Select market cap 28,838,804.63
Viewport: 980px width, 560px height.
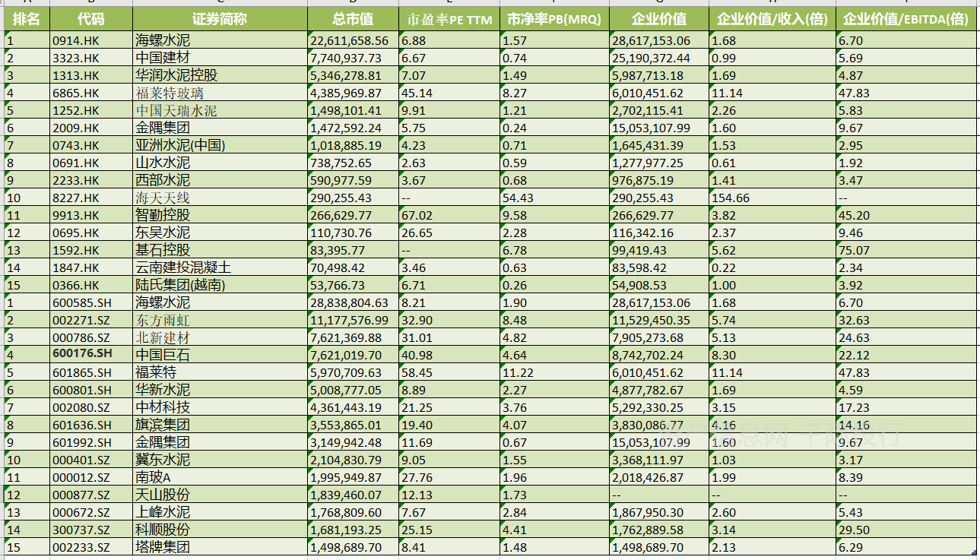pyautogui.click(x=353, y=303)
